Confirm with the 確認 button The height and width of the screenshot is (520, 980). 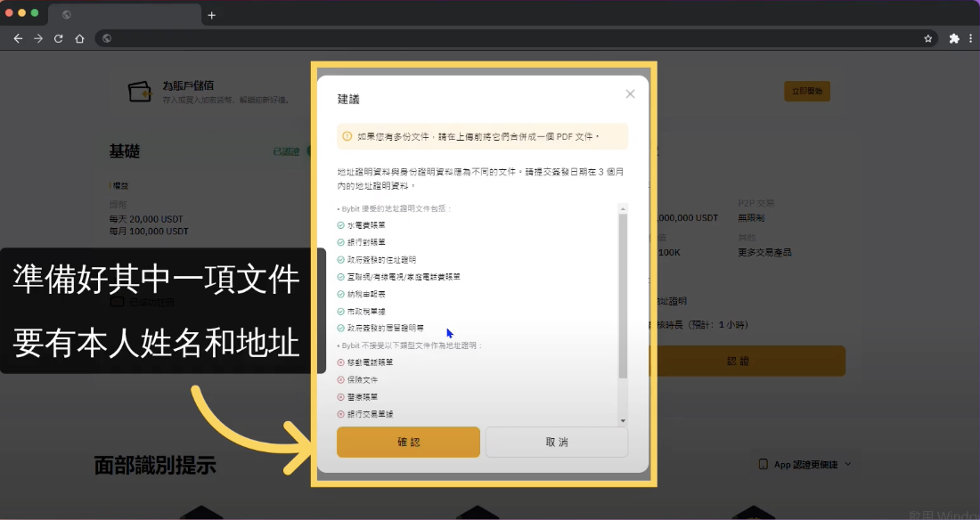pos(408,442)
